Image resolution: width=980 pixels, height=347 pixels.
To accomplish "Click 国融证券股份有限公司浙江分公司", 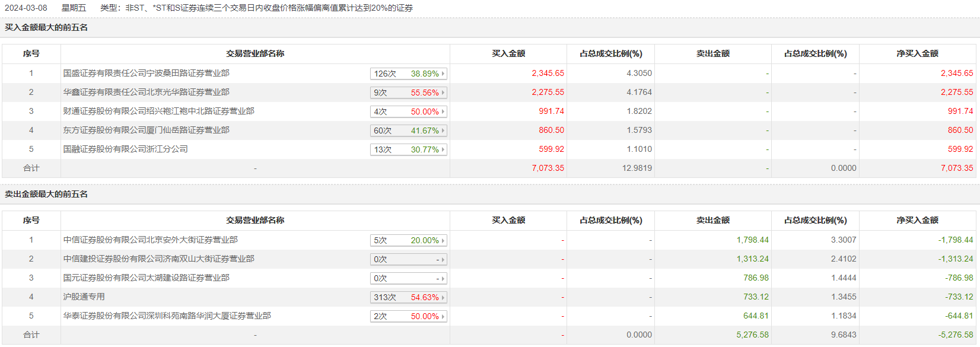I will (126, 149).
